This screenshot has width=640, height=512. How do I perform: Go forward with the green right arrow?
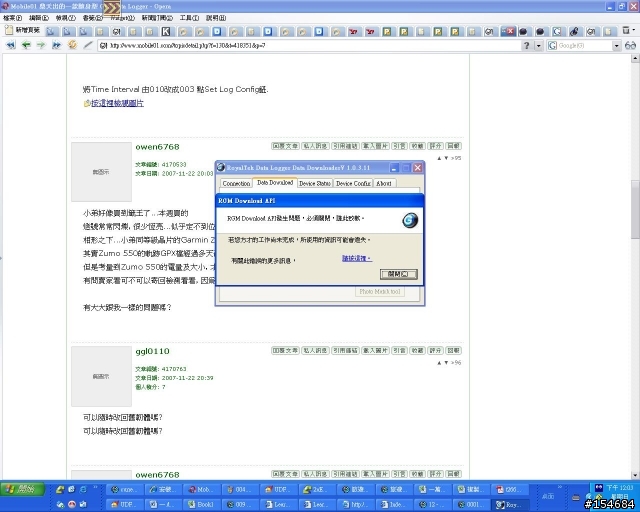pyautogui.click(x=41, y=45)
